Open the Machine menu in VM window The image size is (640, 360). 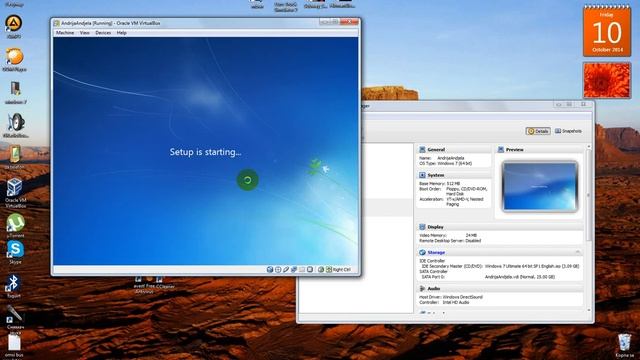(65, 33)
